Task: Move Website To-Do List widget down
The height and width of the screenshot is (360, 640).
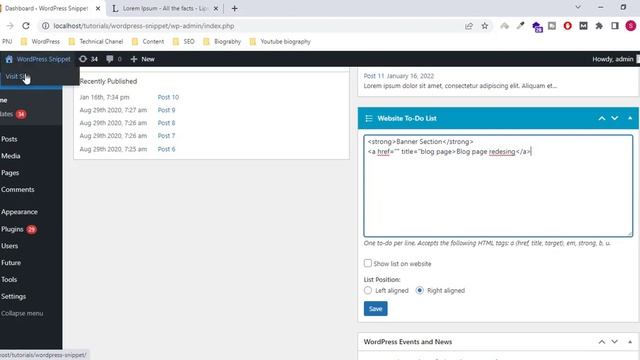Action: click(615, 118)
